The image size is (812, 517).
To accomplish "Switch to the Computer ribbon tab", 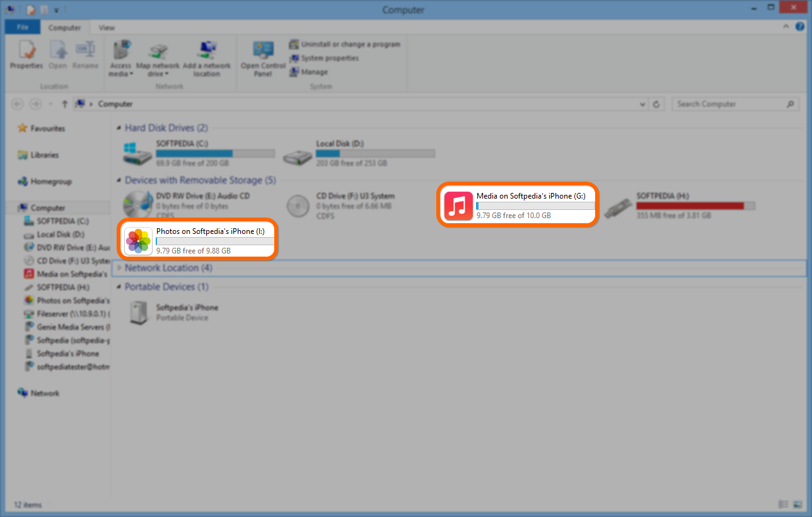I will click(65, 27).
